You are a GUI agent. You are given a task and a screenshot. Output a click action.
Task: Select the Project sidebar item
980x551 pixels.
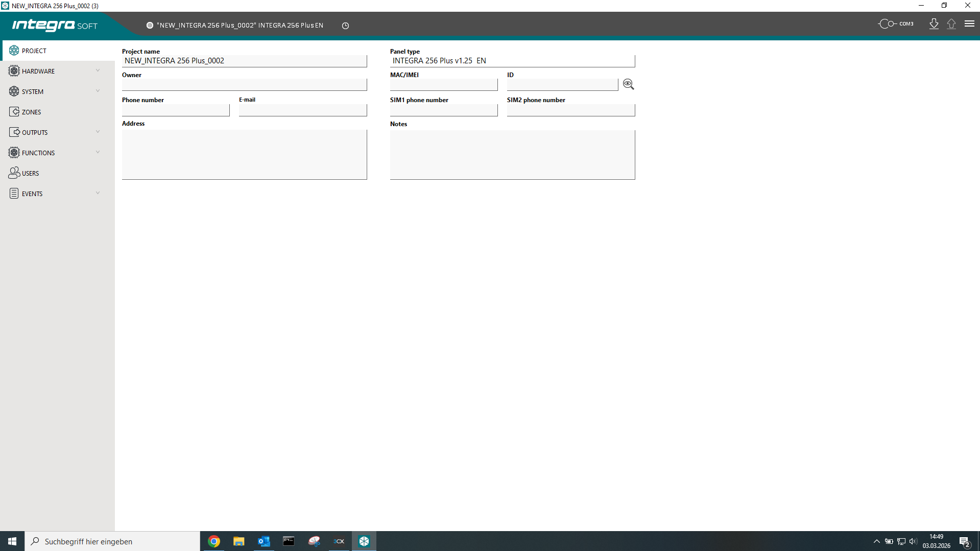click(34, 51)
